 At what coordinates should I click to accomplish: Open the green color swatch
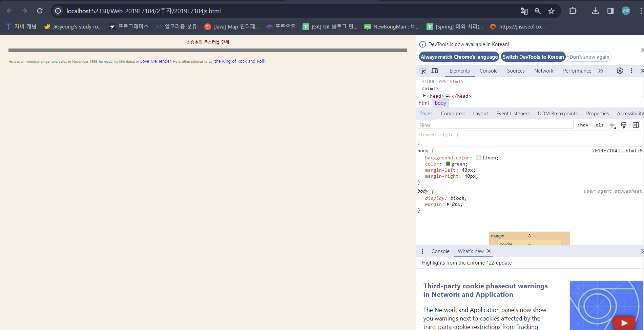[x=448, y=164]
